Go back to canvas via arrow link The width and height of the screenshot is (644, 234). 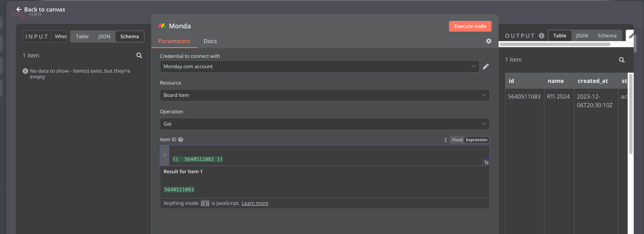tap(40, 9)
